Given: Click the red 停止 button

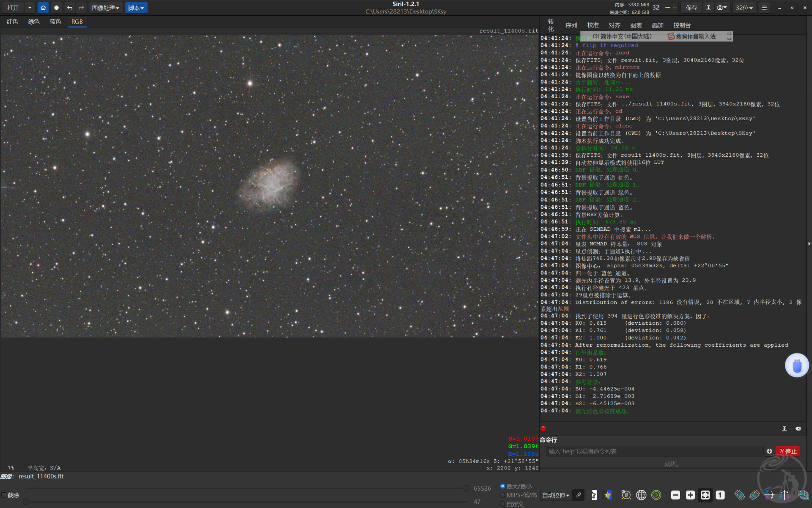Looking at the screenshot, I should pos(788,451).
